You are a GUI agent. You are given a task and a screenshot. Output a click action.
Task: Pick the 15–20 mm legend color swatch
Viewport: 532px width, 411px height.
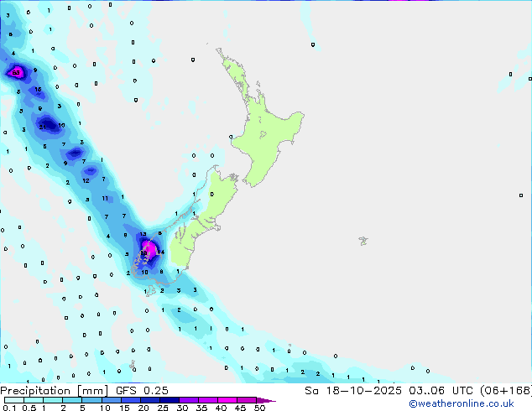[x=130, y=400]
